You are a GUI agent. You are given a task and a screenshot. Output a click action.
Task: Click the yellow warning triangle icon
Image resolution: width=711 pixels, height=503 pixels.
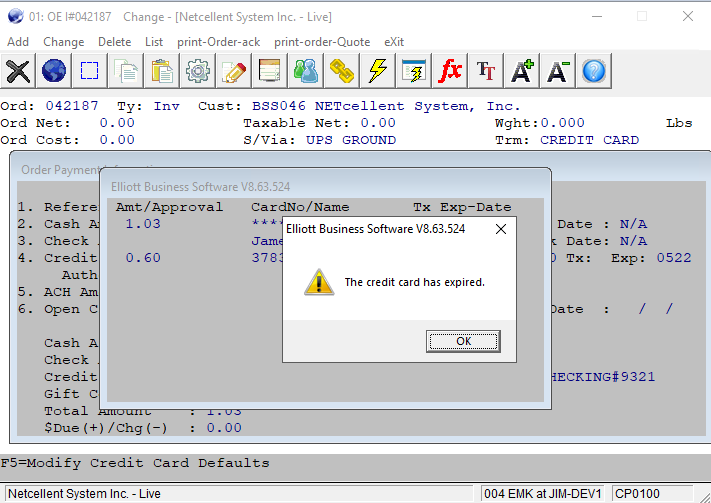(x=319, y=282)
